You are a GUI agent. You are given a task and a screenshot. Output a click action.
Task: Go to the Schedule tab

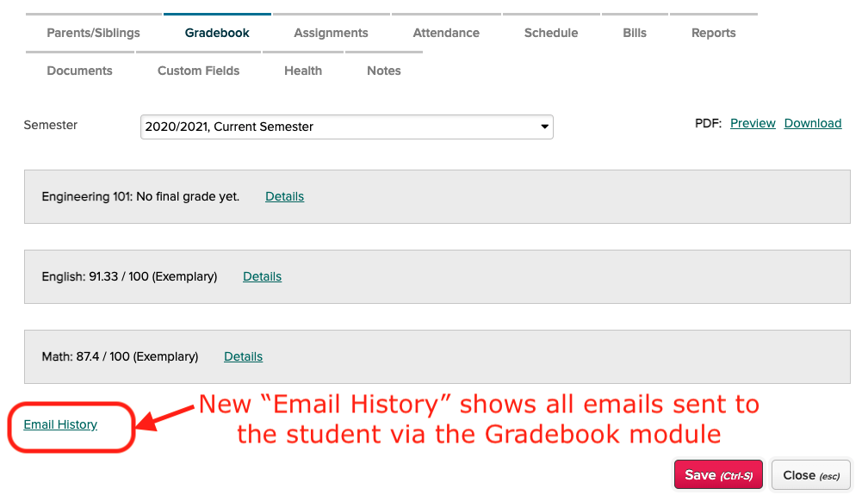click(x=551, y=34)
